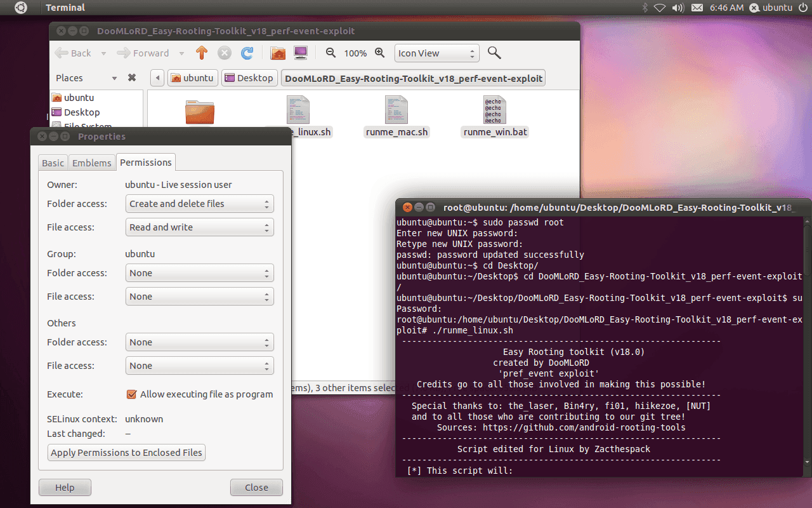The height and width of the screenshot is (508, 812).
Task: Click Apply Permissions to Enclosed Files
Action: (127, 453)
